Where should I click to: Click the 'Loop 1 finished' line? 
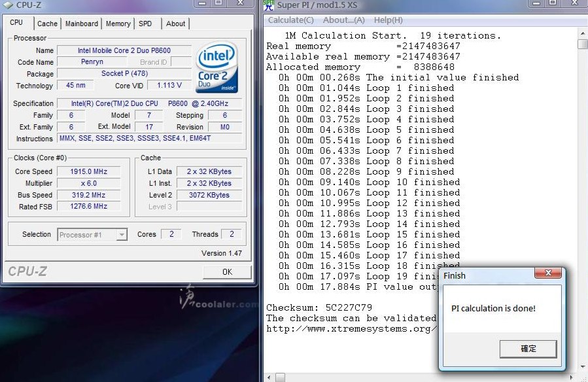point(366,88)
